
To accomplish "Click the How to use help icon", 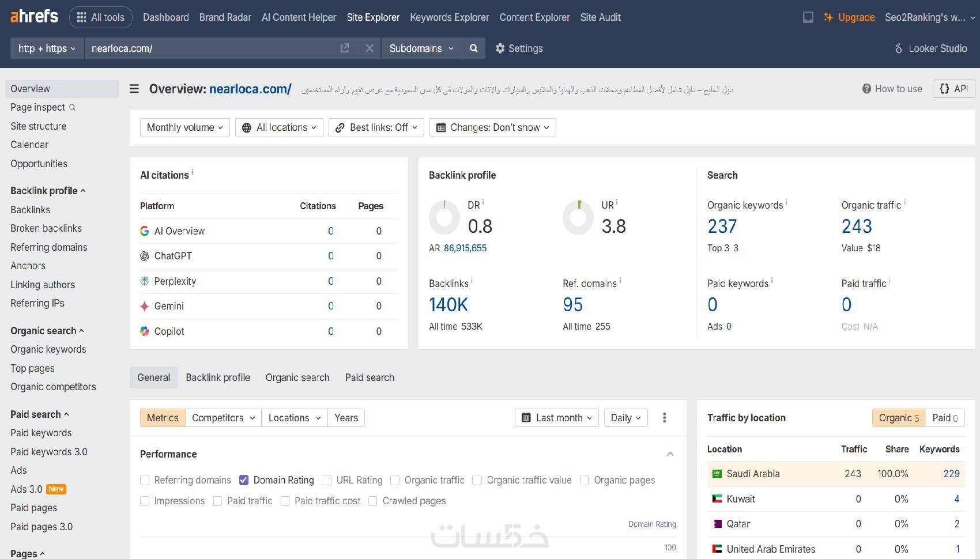I will click(866, 89).
